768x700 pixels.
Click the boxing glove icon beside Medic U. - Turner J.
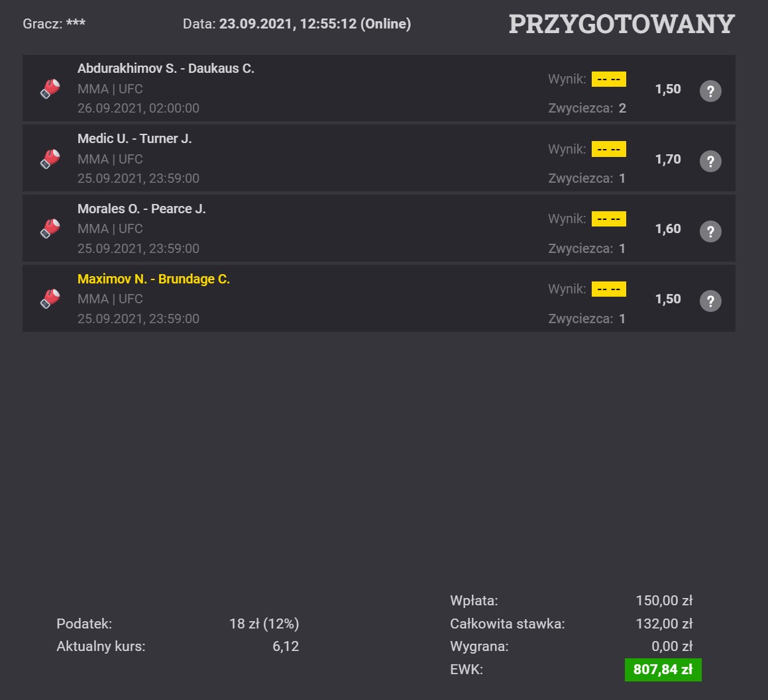pos(50,158)
